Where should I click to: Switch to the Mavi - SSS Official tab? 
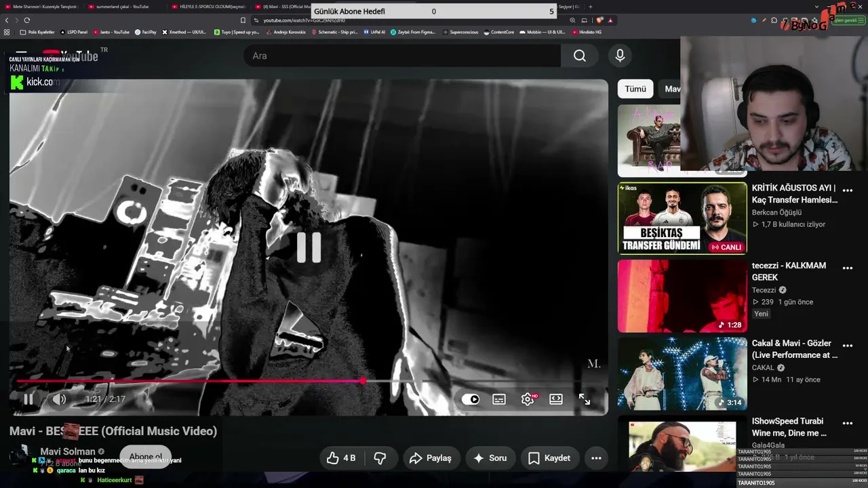281,7
